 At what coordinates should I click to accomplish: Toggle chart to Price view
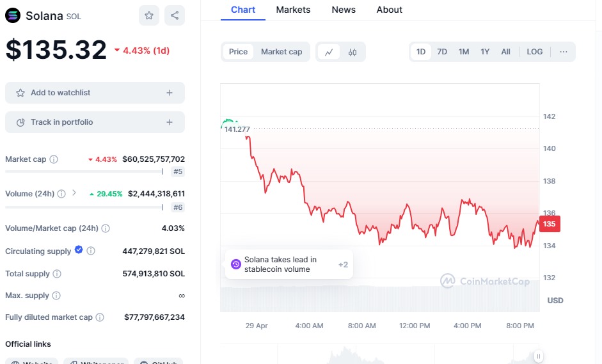(238, 52)
